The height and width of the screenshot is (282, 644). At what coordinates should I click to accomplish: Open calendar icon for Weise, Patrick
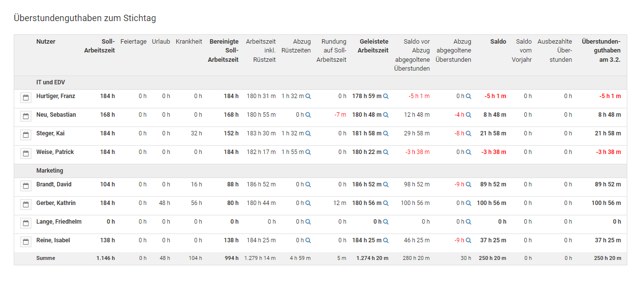[26, 154]
